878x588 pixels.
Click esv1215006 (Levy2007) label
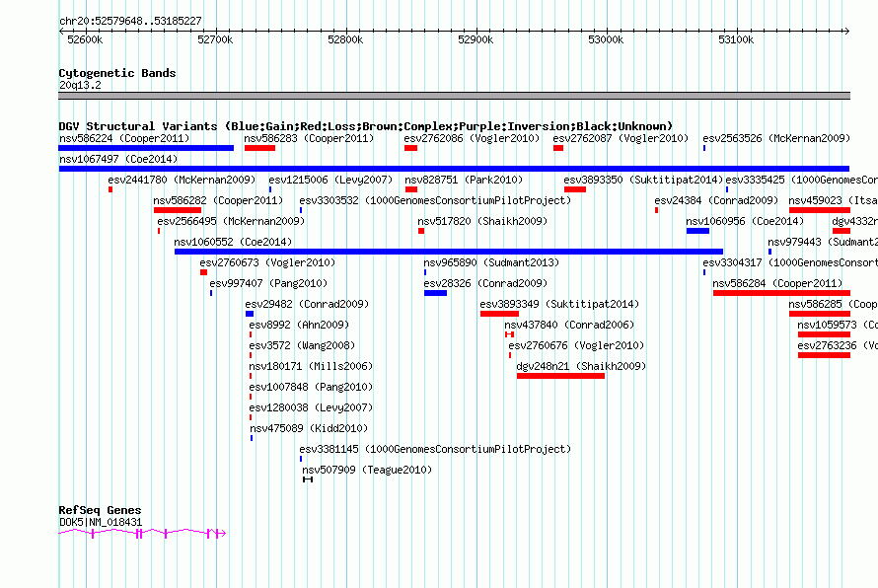coord(330,180)
